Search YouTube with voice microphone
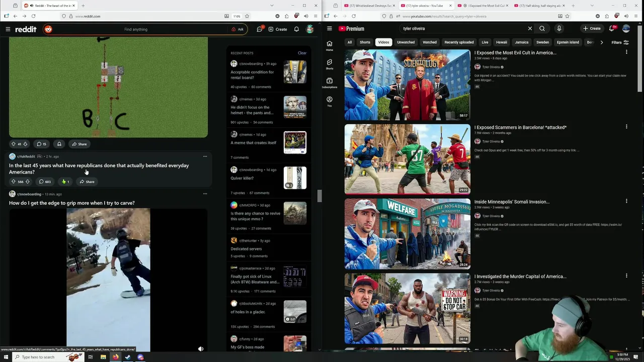 [x=559, y=29]
